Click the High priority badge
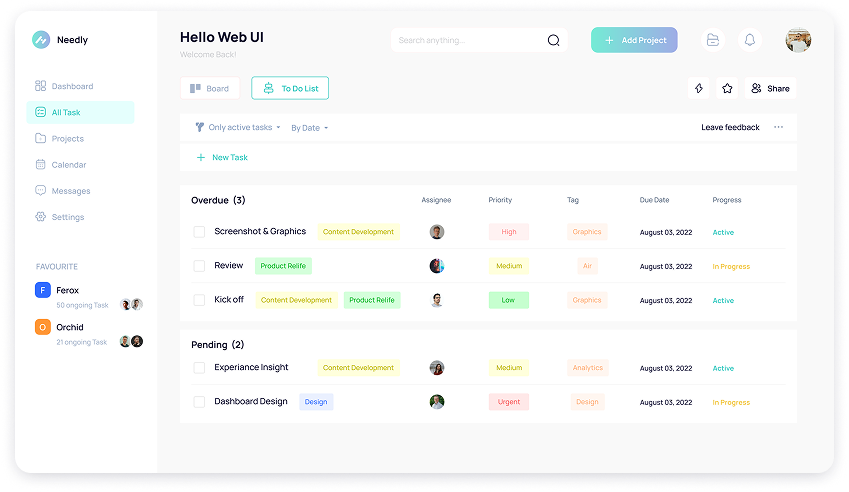The image size is (849, 492). pos(509,232)
